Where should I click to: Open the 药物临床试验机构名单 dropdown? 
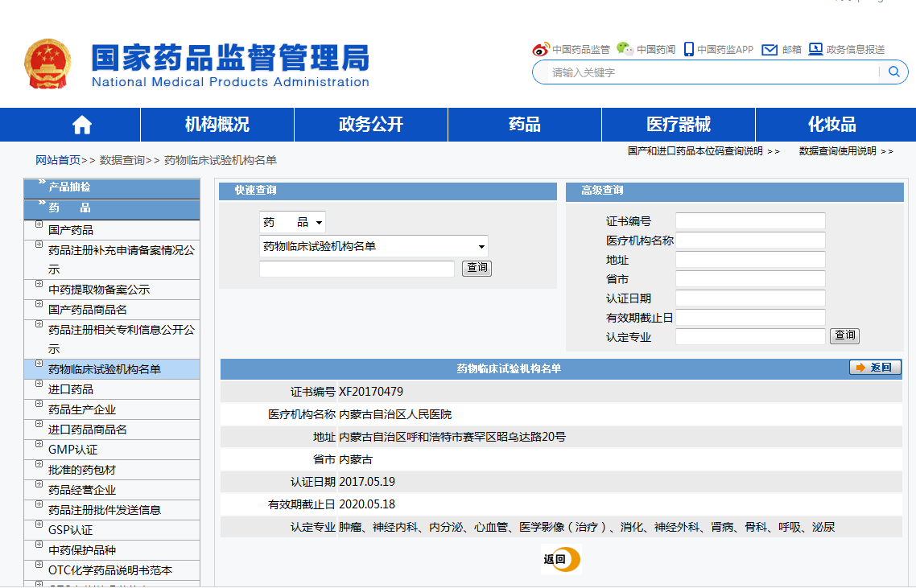coord(373,246)
